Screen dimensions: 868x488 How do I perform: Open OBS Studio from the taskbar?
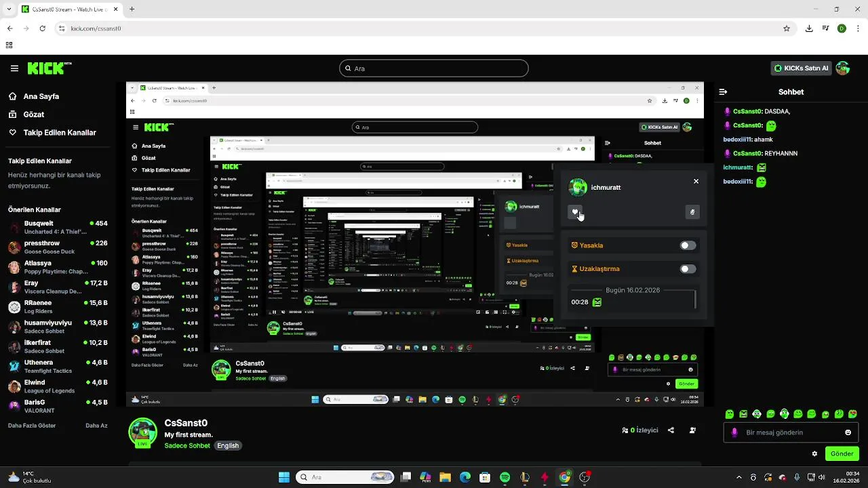point(585,477)
